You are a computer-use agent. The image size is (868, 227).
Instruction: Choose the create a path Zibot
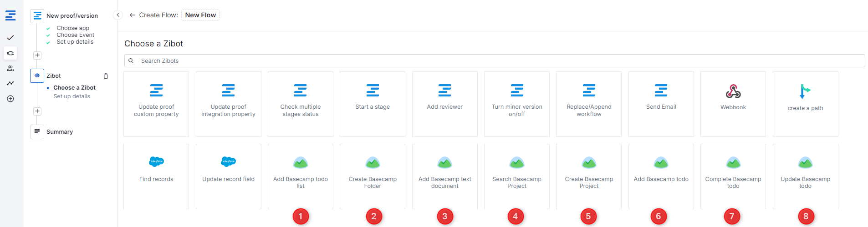point(805,104)
